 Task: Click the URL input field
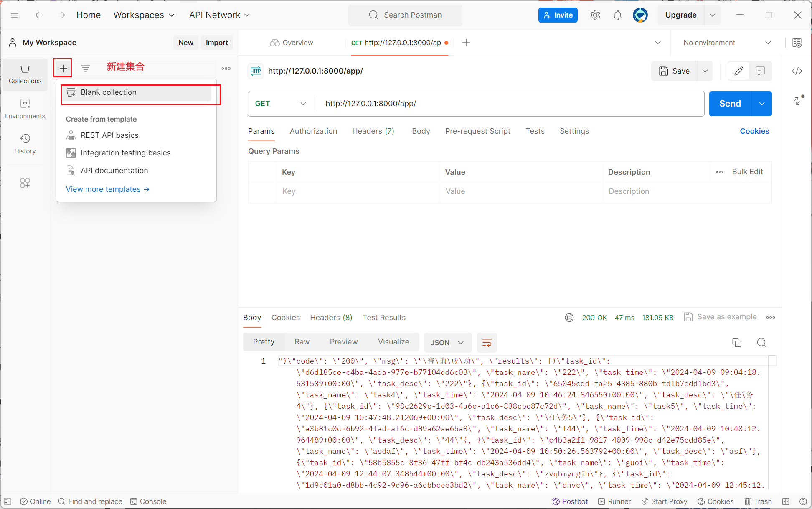(x=507, y=103)
